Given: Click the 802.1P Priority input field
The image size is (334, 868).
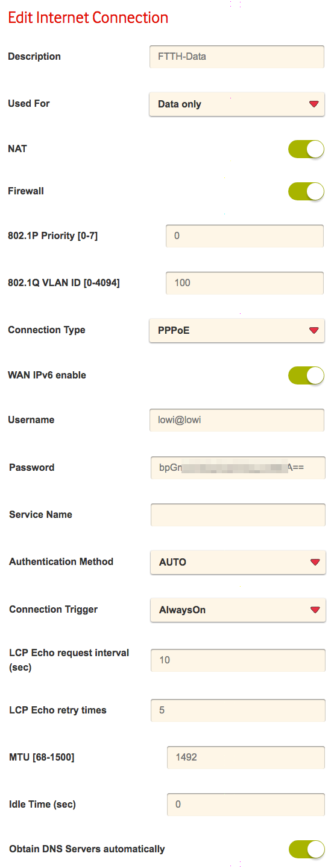Looking at the screenshot, I should click(245, 235).
